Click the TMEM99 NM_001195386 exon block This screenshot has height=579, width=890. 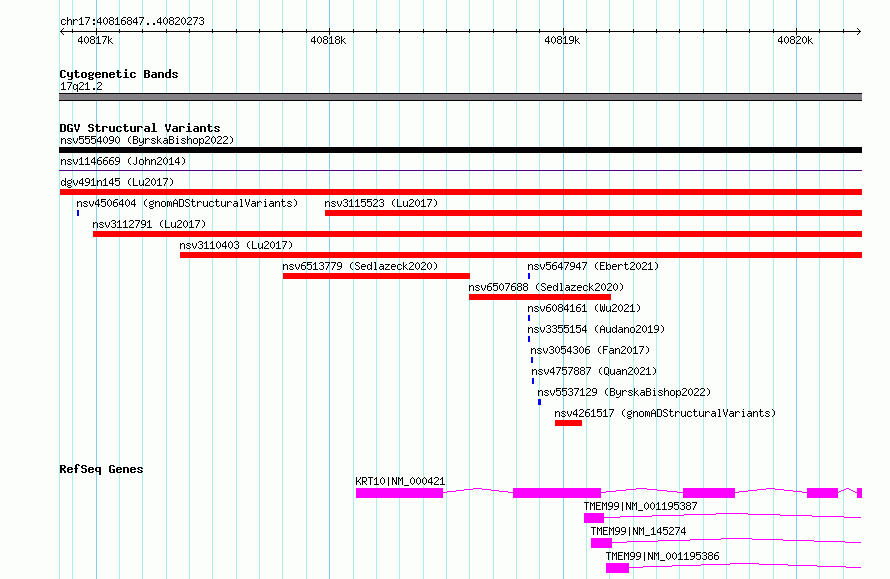[617, 568]
